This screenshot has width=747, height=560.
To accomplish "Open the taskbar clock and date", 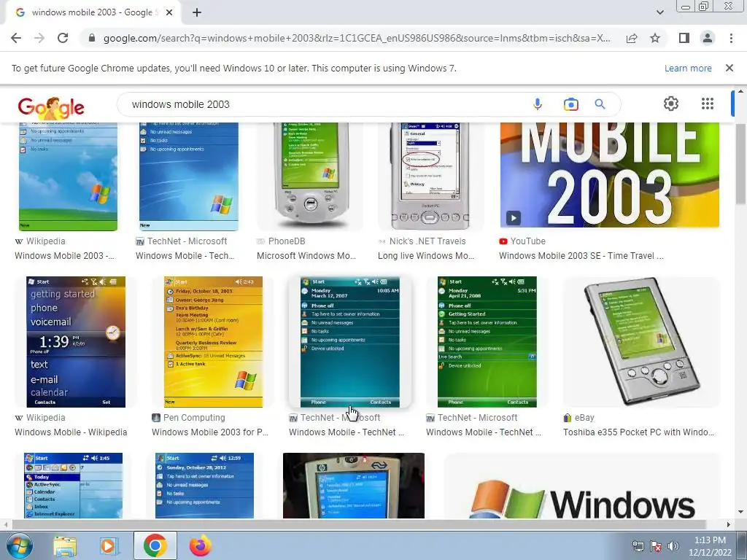I will pos(710,546).
